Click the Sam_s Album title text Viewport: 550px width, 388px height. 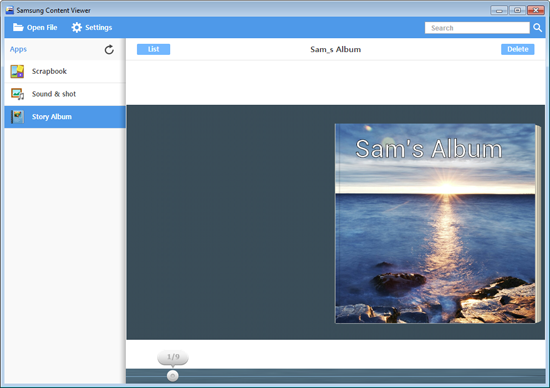click(335, 49)
